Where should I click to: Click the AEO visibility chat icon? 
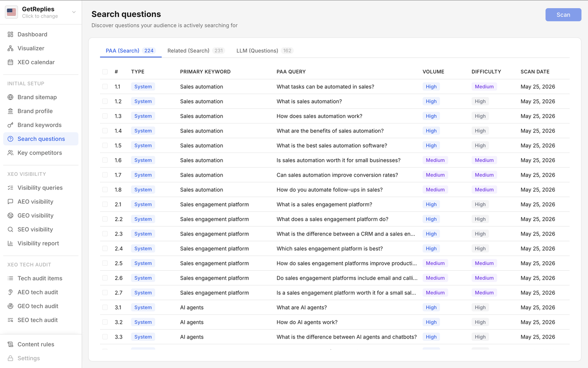(x=11, y=202)
